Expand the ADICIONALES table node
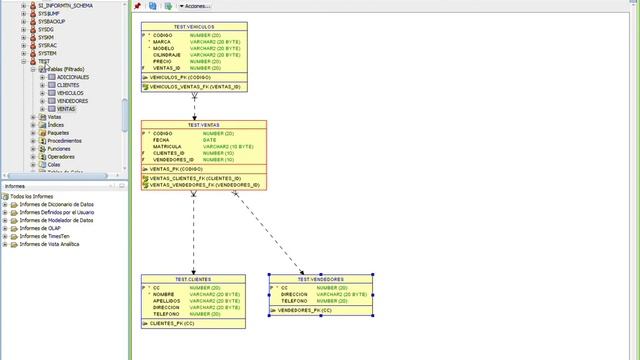 (42, 77)
